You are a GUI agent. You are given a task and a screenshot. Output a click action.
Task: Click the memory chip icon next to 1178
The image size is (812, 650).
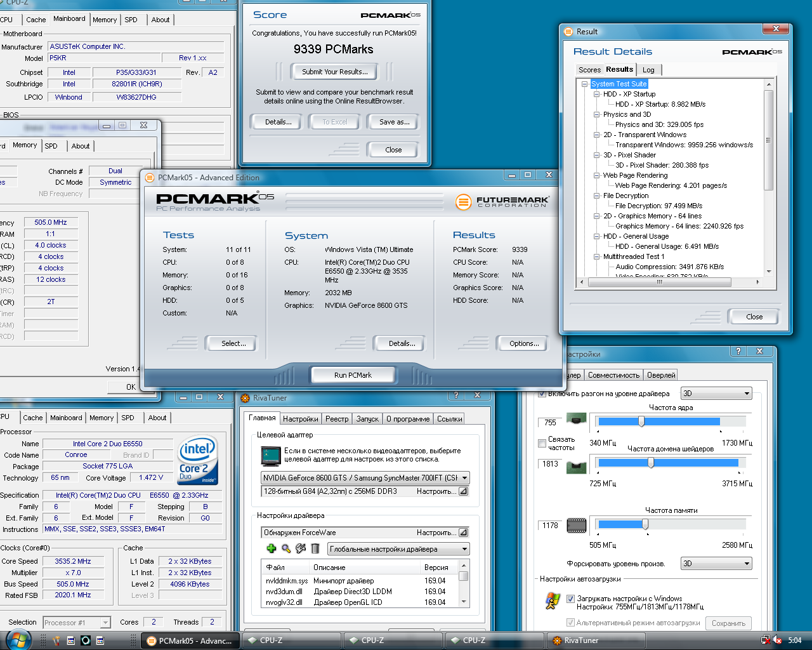(576, 526)
